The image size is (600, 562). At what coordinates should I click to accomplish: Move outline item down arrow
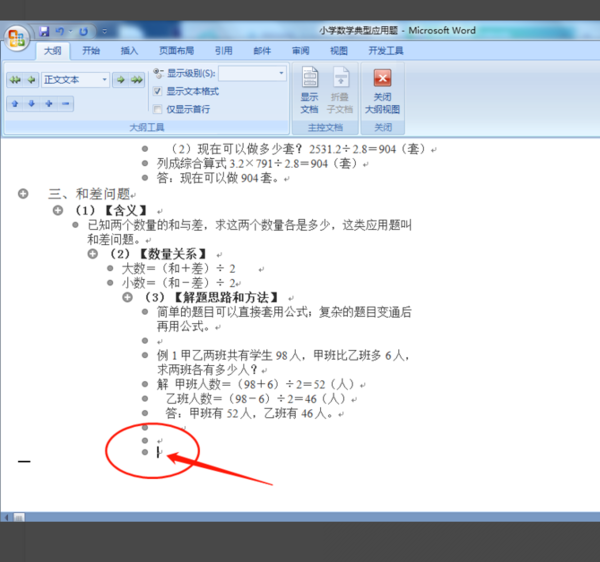click(32, 103)
